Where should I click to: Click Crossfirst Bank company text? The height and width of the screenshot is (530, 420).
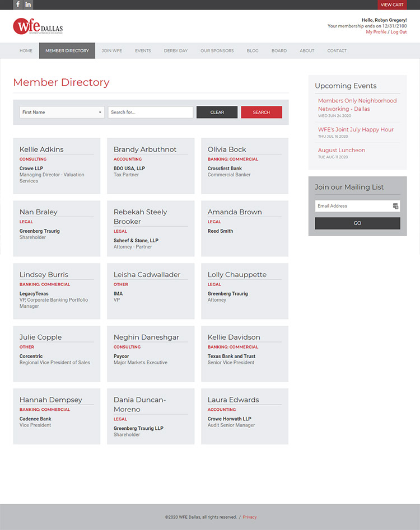click(x=225, y=168)
